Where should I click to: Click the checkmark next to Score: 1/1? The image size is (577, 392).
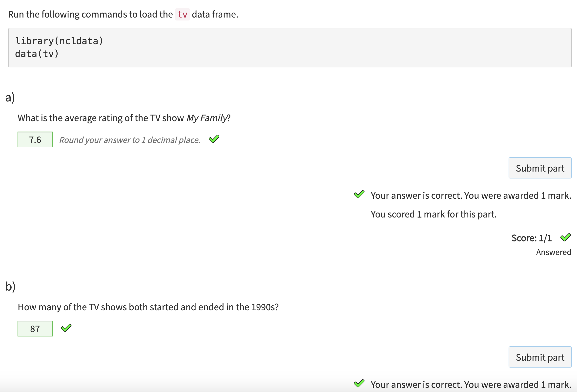coord(566,237)
